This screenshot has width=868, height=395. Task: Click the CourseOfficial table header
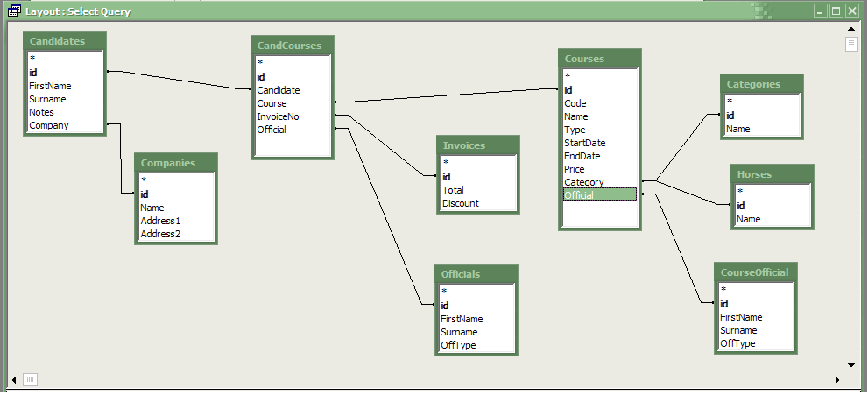click(756, 272)
